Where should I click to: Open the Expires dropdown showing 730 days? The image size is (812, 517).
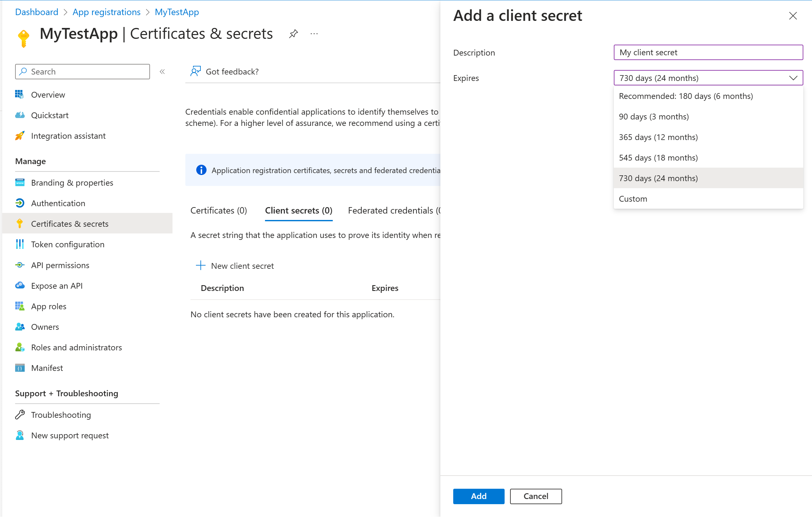(708, 78)
